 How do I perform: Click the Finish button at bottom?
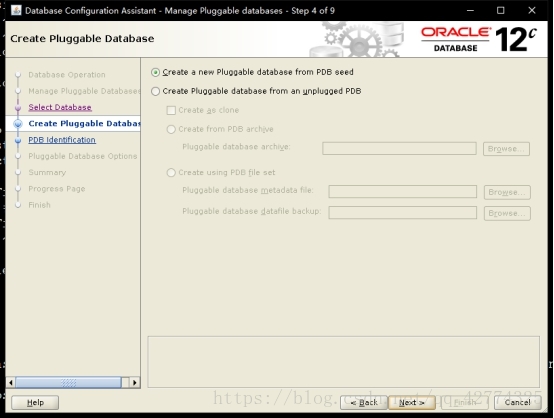point(464,402)
